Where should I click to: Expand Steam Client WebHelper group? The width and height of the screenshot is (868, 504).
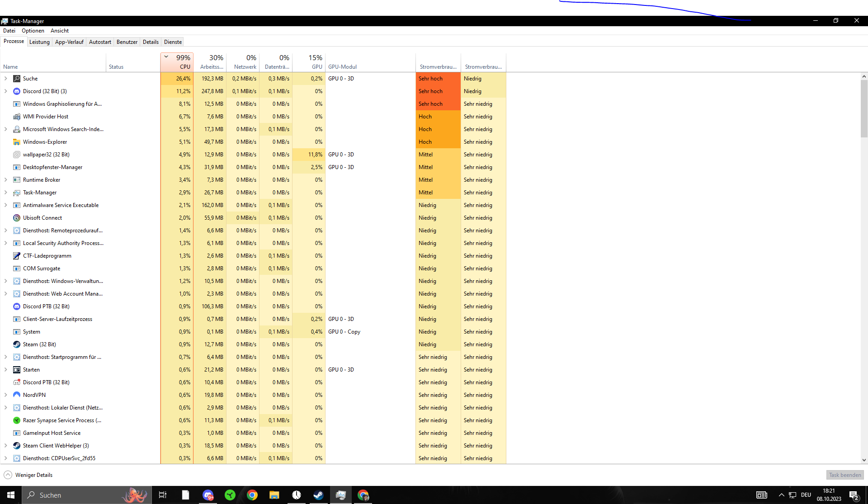(x=6, y=446)
